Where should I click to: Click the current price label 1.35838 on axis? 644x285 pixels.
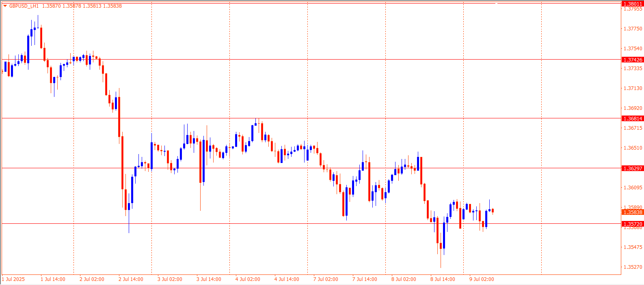[x=633, y=212]
